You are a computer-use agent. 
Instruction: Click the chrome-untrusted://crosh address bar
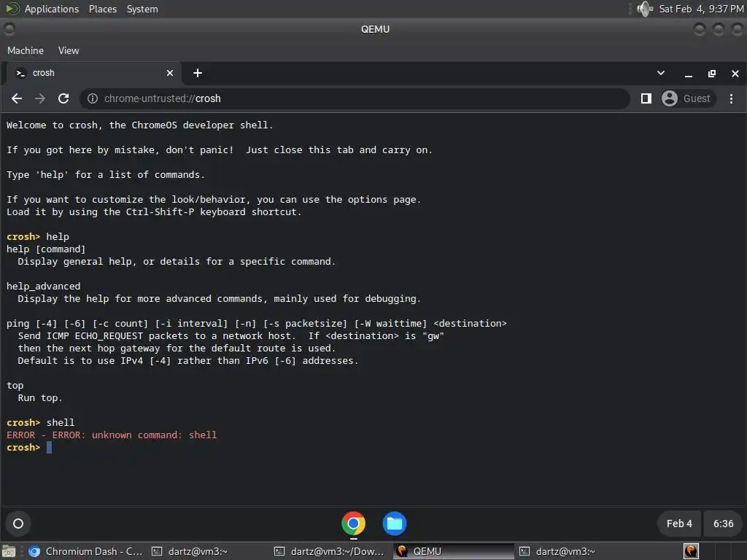tap(355, 98)
